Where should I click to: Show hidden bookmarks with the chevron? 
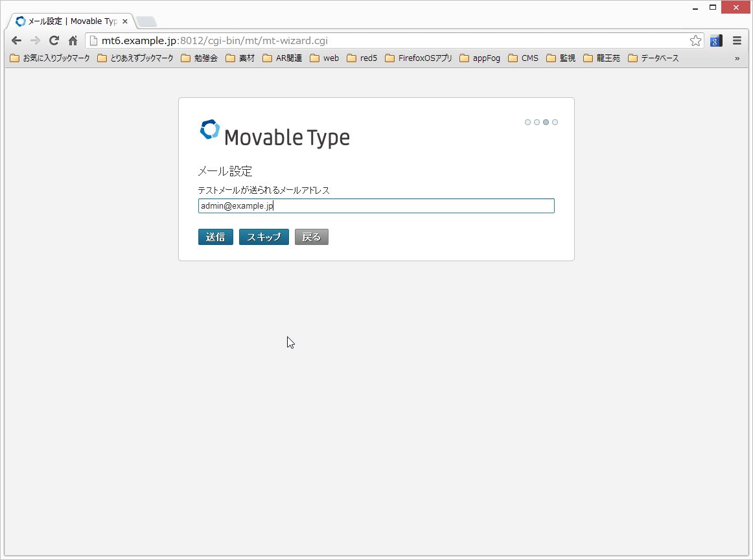[x=737, y=58]
